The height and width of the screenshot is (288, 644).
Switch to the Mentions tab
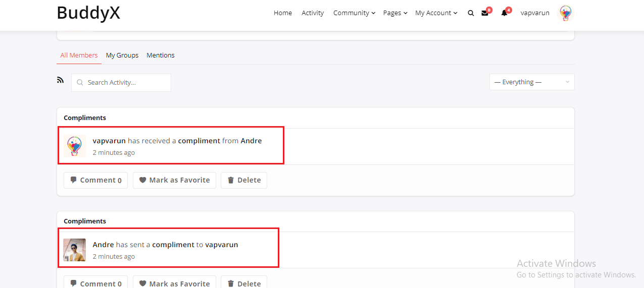161,55
